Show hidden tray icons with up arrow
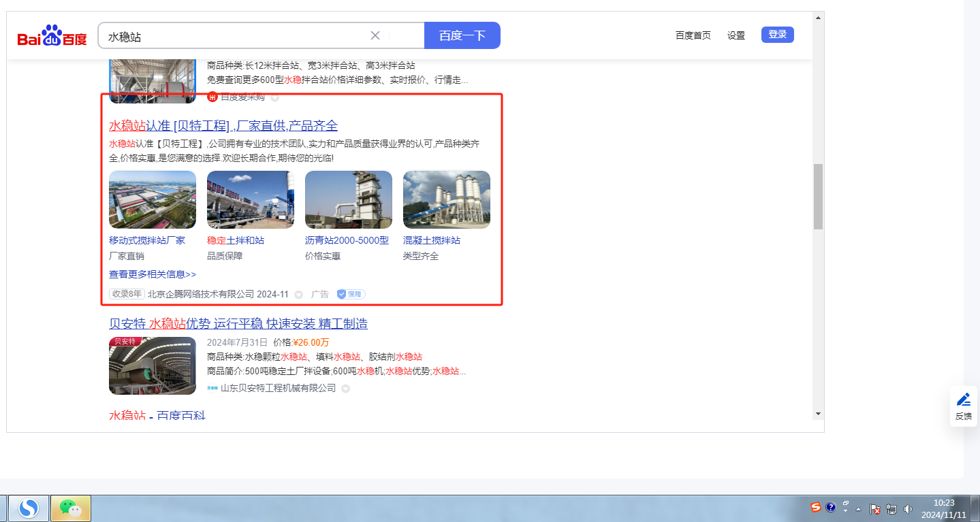The image size is (980, 522). click(x=859, y=508)
